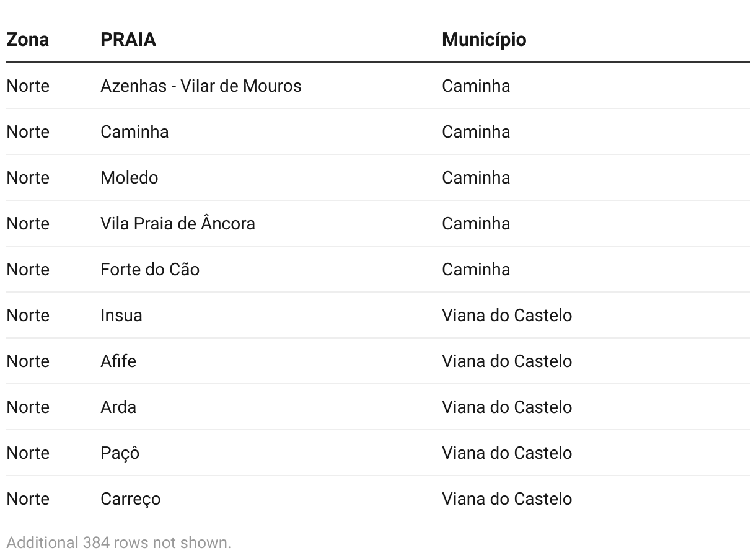This screenshot has width=756, height=558.
Task: Click the PRAIA column header
Action: [x=128, y=40]
